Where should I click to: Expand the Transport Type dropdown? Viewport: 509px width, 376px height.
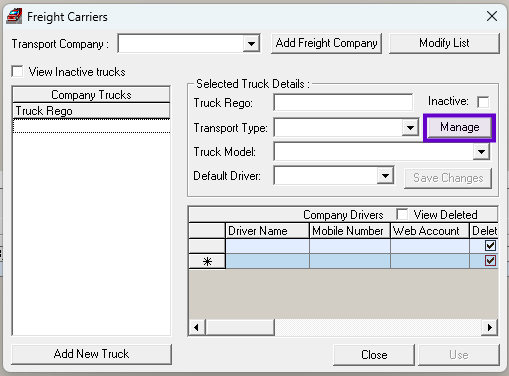click(410, 127)
